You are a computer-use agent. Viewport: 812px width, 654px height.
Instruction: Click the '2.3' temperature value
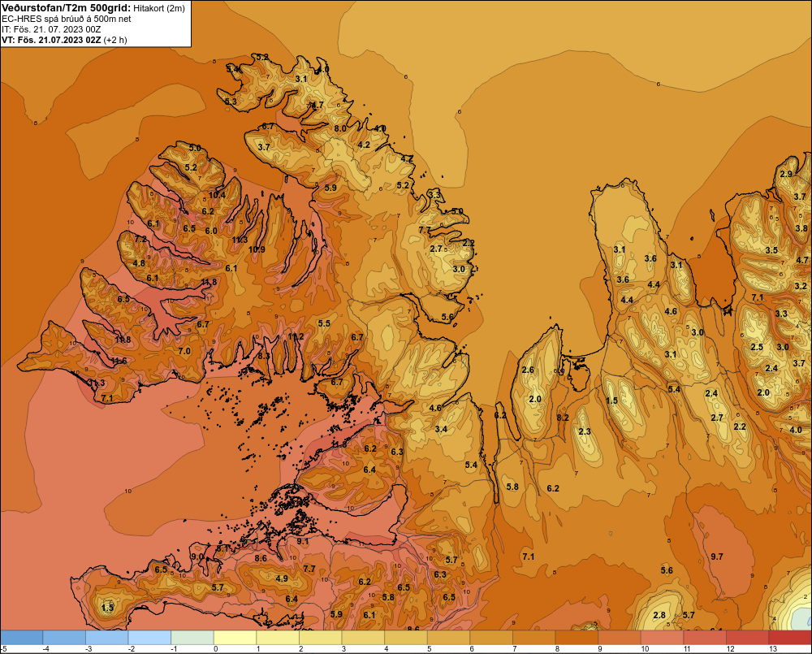click(x=585, y=431)
